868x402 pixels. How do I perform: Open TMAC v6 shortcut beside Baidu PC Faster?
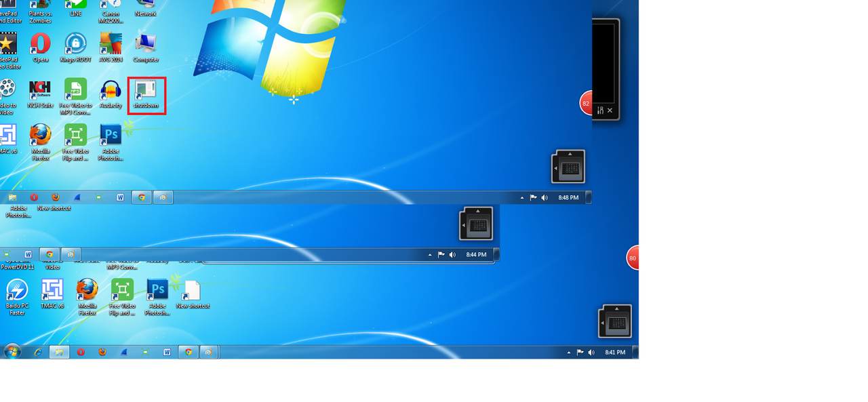[x=52, y=294]
